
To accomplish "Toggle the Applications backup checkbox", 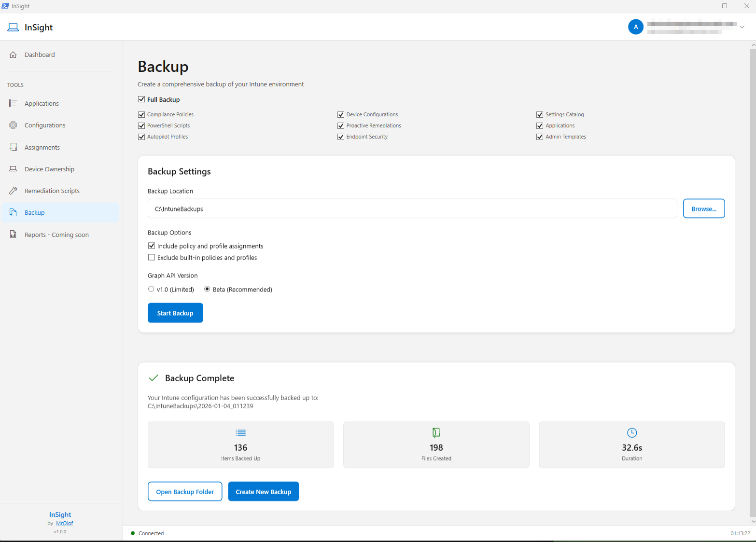I will 540,125.
